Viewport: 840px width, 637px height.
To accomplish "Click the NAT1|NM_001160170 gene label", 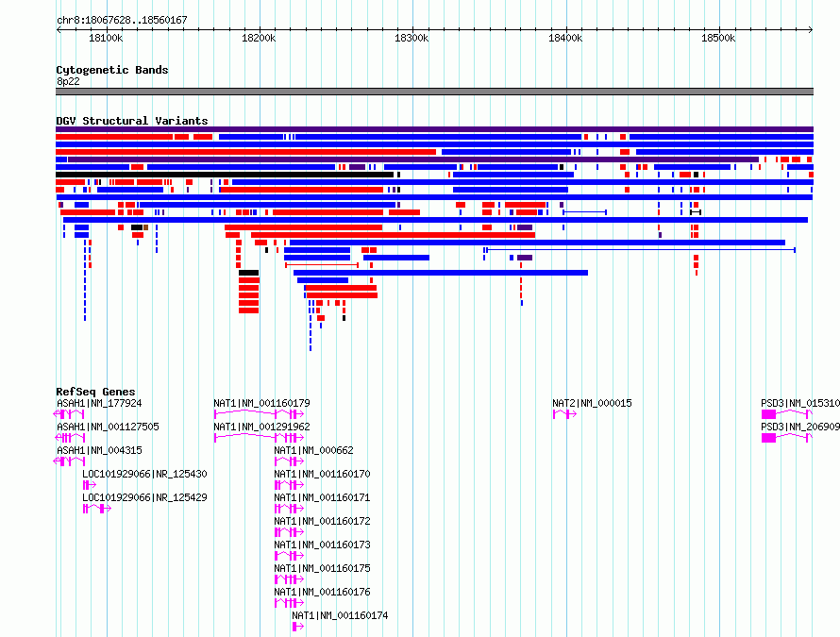I will [x=322, y=474].
